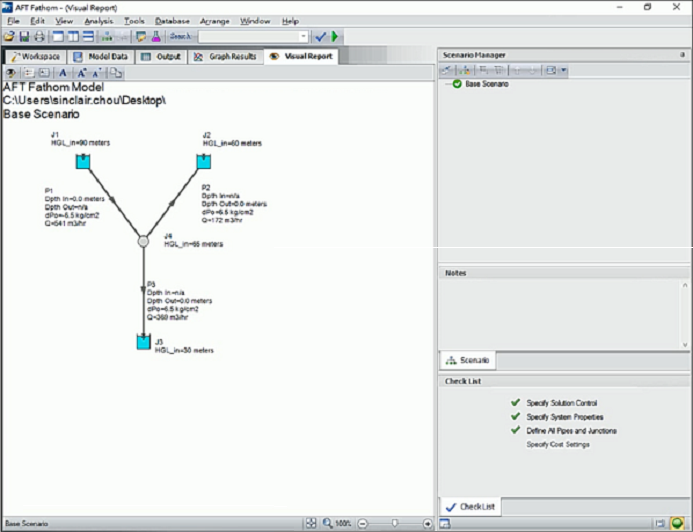
Task: Select the Check List tab at bottom
Action: pyautogui.click(x=470, y=507)
